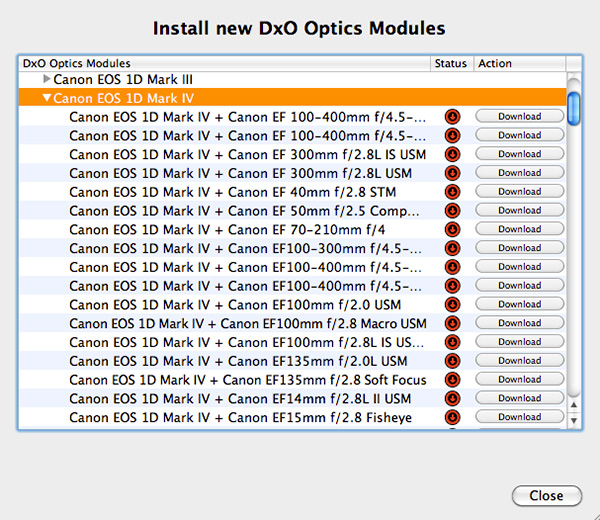
Task: Click status icon for EF 300mm f/2.8L IS USM
Action: tap(452, 154)
